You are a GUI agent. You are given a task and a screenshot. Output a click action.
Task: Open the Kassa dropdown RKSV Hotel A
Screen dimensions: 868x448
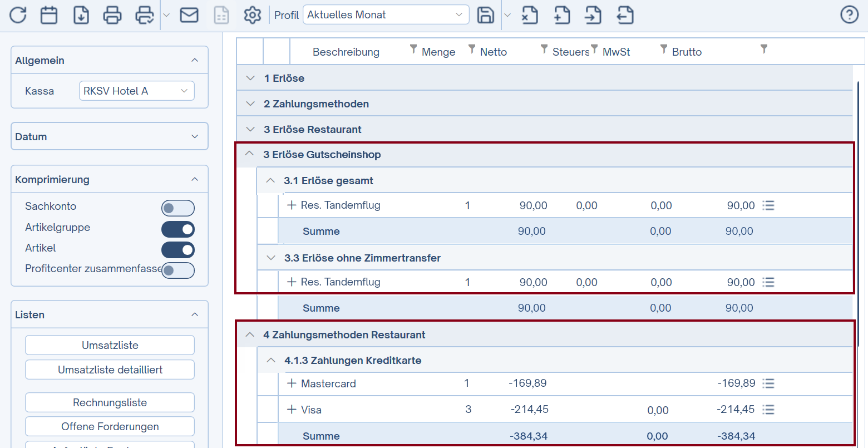click(x=136, y=91)
